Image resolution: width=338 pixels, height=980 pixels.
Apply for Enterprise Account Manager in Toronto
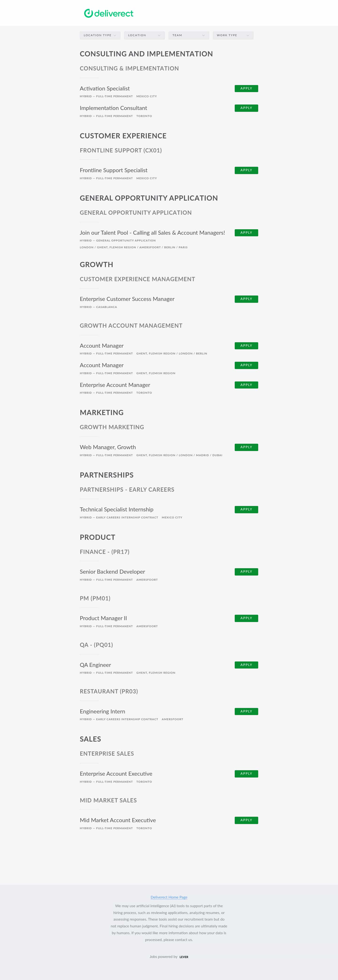246,385
